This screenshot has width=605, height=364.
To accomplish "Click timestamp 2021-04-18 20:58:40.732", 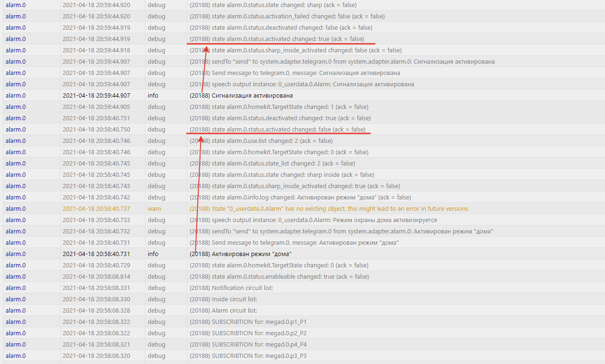I will 96,231.
